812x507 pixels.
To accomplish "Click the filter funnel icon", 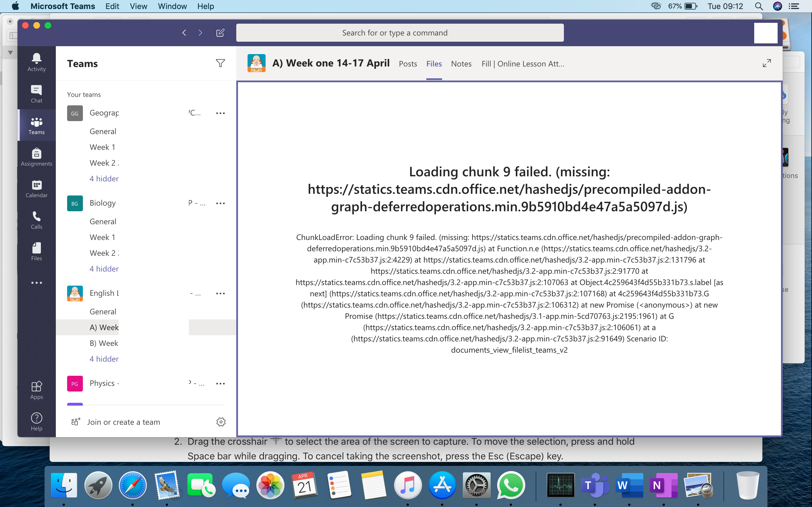I will [220, 63].
